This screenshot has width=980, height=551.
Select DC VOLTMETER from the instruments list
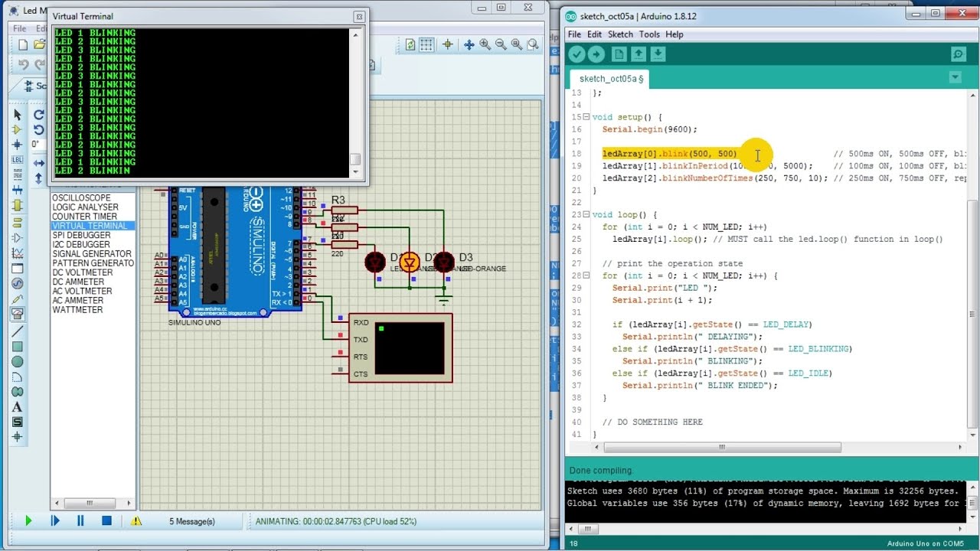tap(82, 272)
